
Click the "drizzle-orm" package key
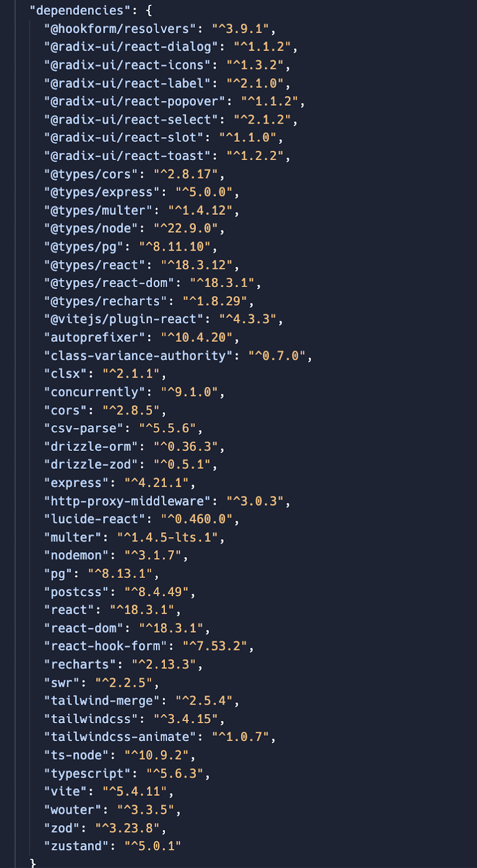tap(91, 446)
